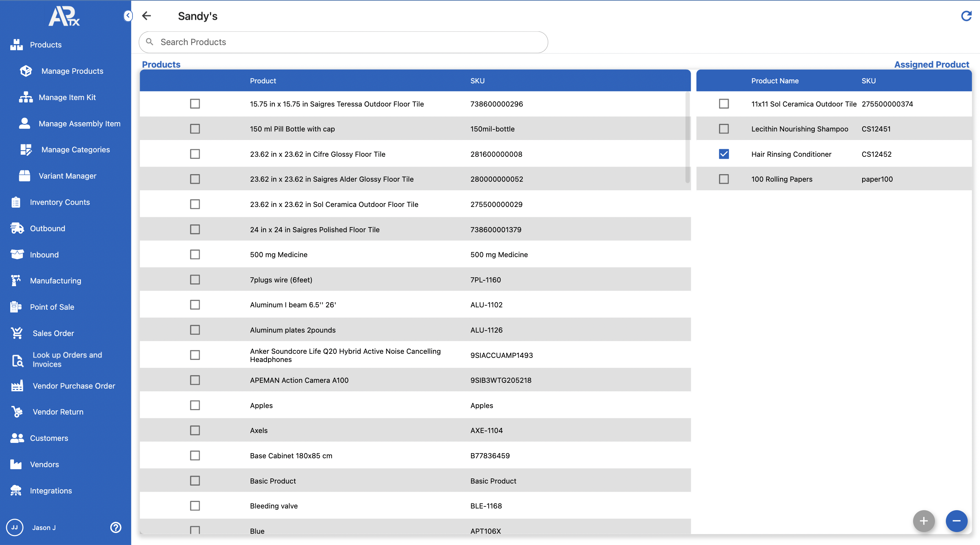The height and width of the screenshot is (545, 980).
Task: Uncheck Hair Rinsing Conditioner checkbox
Action: [x=724, y=154]
